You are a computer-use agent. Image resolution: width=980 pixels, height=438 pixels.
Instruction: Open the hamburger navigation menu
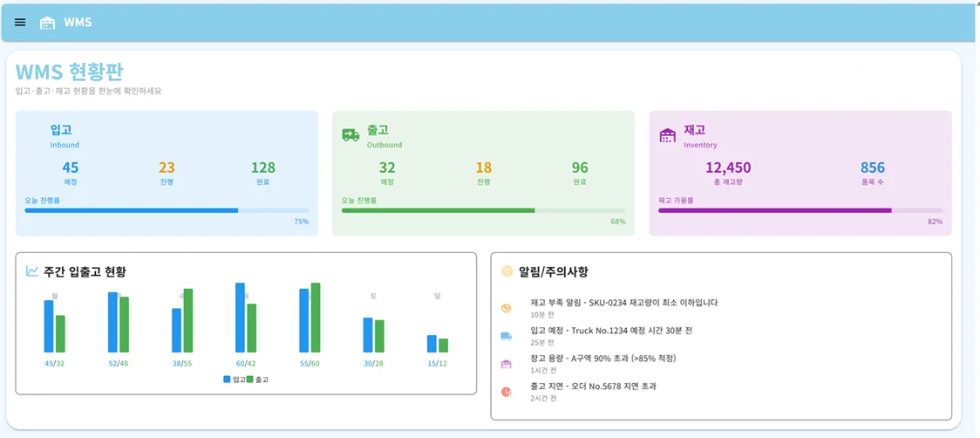coord(20,23)
